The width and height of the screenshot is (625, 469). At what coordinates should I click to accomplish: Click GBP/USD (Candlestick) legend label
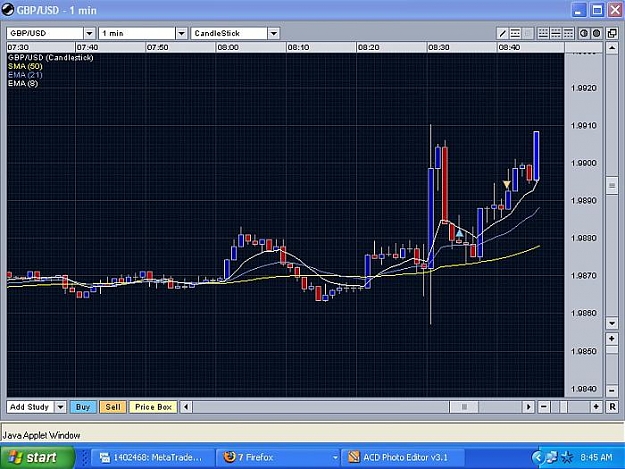pyautogui.click(x=51, y=57)
